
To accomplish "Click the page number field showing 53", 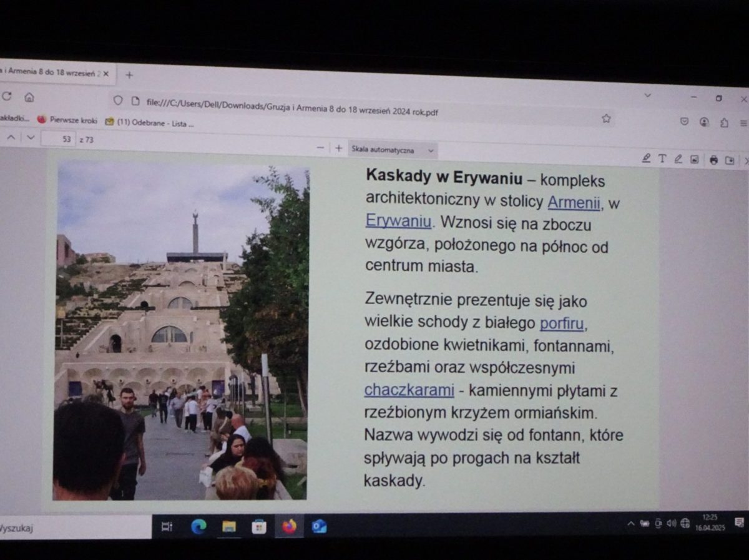I will [x=59, y=139].
